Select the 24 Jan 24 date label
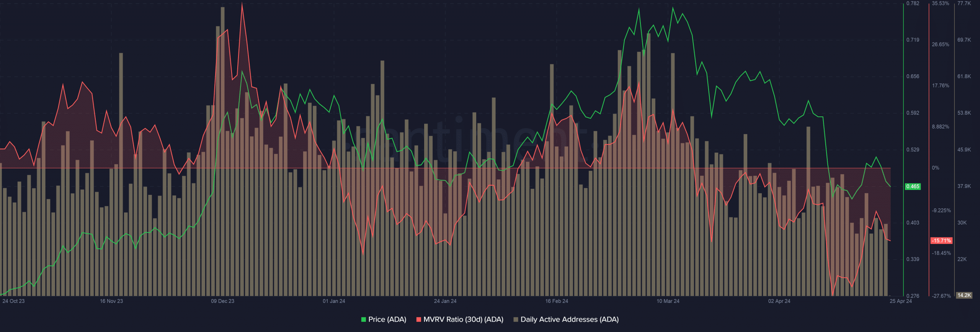The height and width of the screenshot is (332, 980). tap(445, 301)
